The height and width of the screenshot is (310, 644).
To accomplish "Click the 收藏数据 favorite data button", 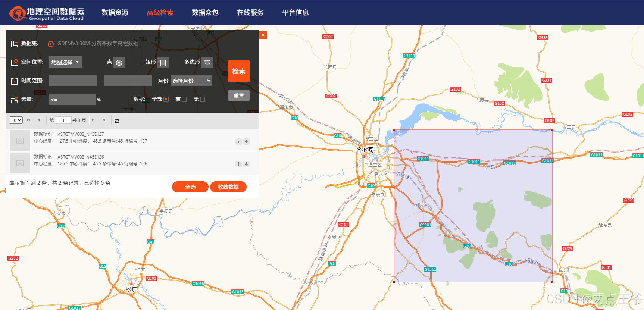I will coord(228,187).
